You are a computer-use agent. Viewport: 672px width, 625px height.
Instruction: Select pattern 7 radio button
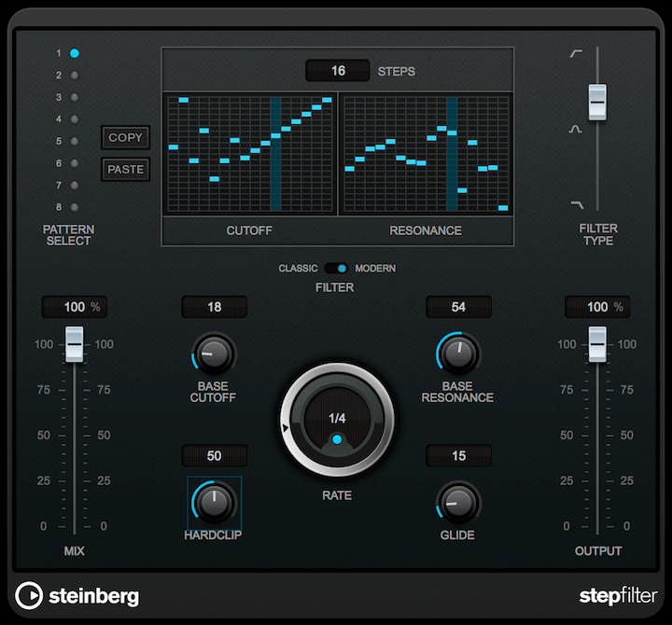pyautogui.click(x=75, y=186)
